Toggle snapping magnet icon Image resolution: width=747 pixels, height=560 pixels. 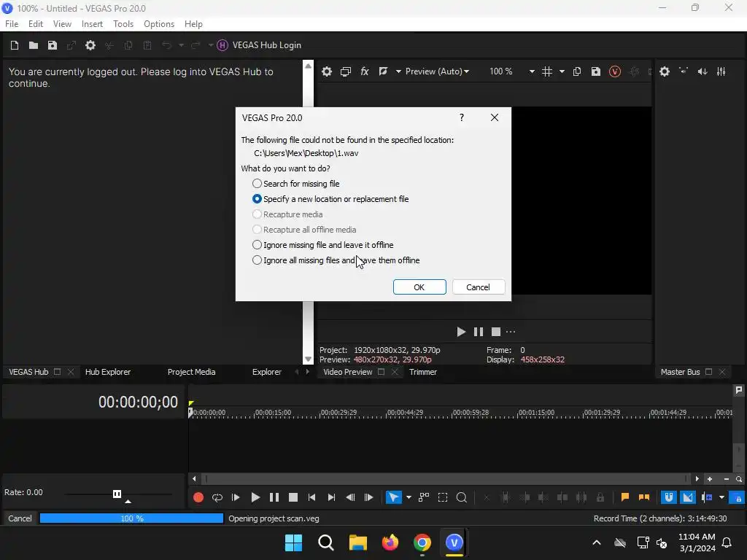(669, 497)
